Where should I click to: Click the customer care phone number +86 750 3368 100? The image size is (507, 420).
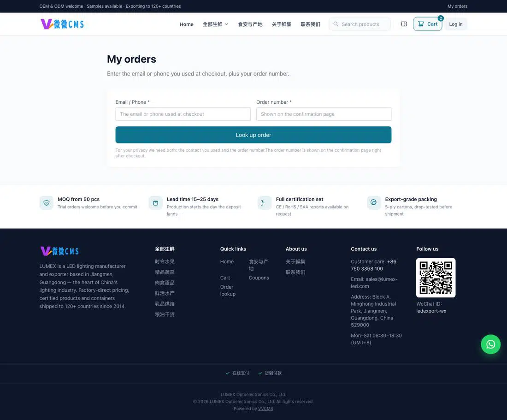[x=373, y=265]
